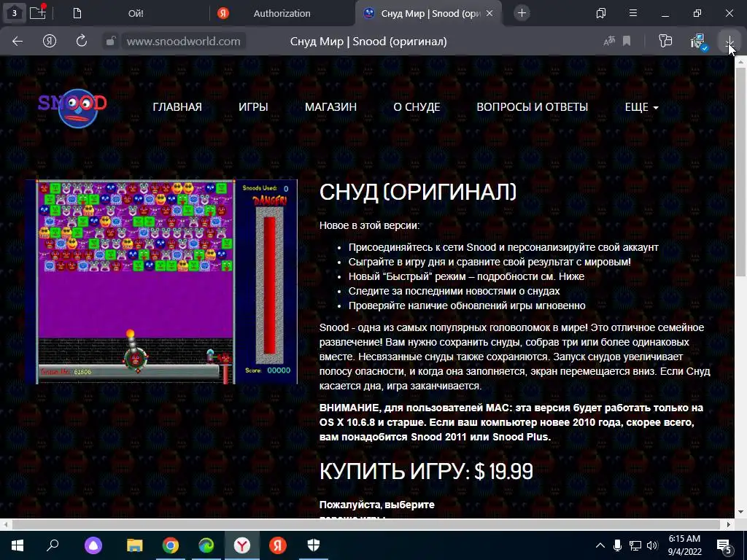Open the notification center icon
This screenshot has width=747, height=560.
point(725,546)
